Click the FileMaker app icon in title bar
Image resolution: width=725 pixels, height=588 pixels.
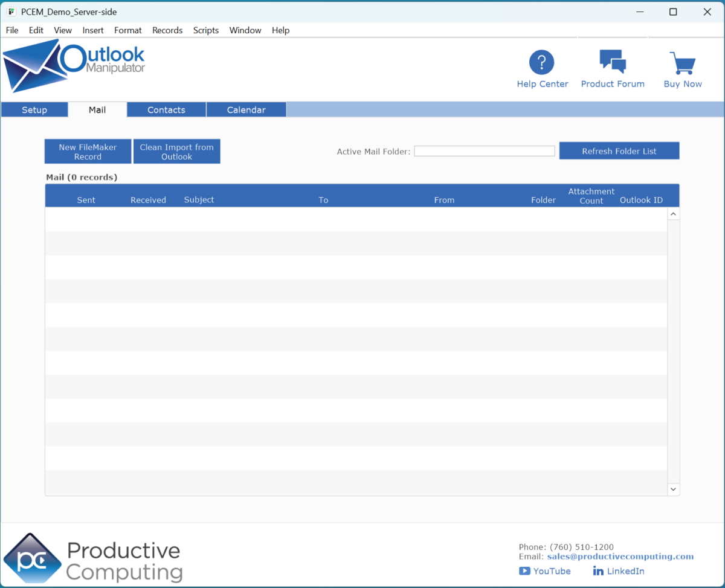[x=11, y=11]
